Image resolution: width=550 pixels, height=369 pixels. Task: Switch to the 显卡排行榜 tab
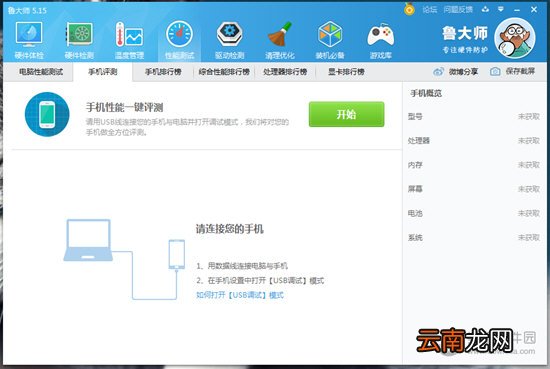pyautogui.click(x=346, y=72)
